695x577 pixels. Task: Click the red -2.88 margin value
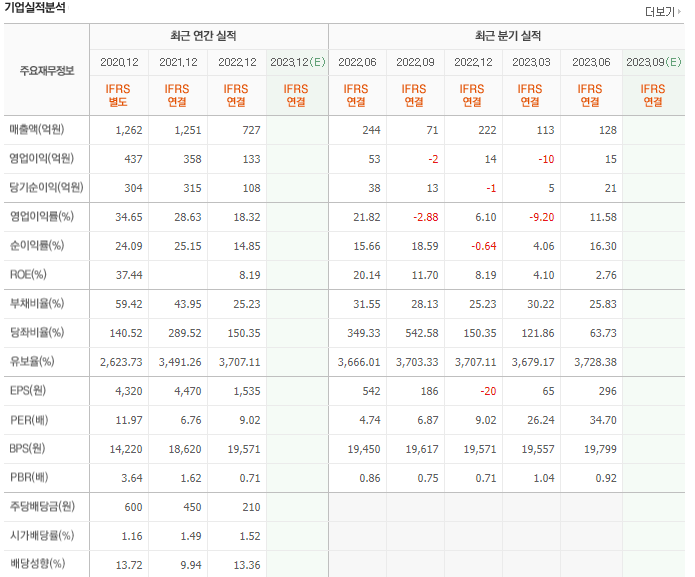[426, 217]
